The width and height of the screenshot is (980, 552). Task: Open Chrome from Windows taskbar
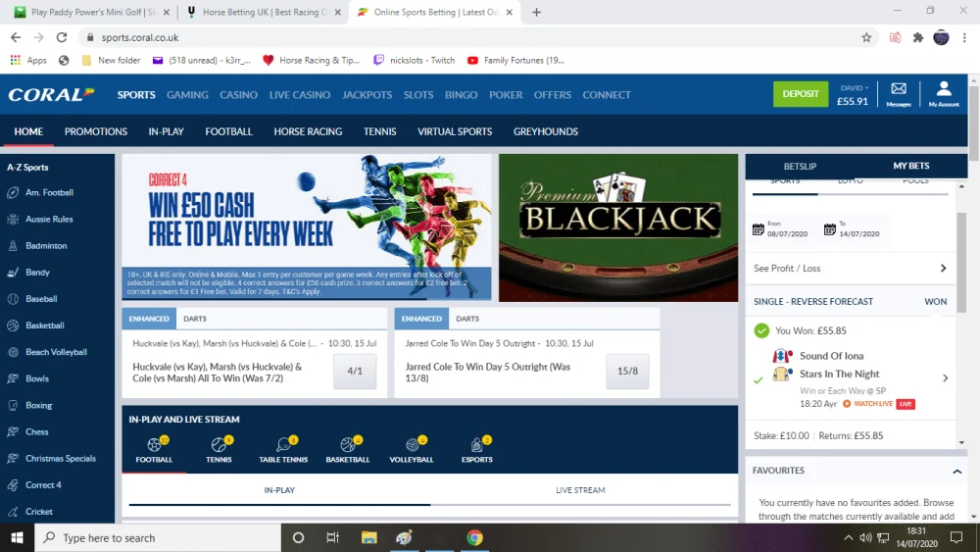(474, 537)
